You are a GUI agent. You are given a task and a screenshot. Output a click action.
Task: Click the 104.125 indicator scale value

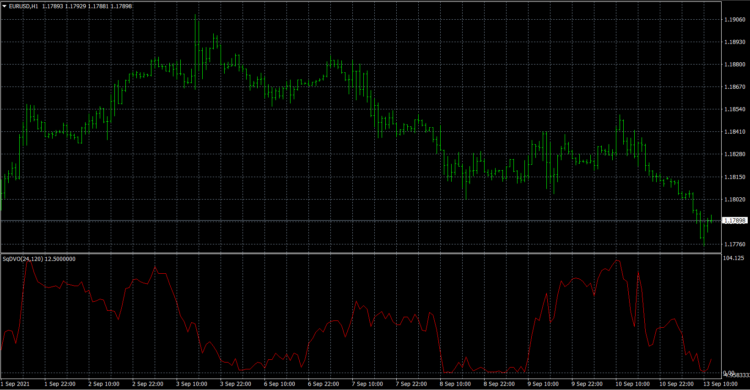tap(733, 258)
